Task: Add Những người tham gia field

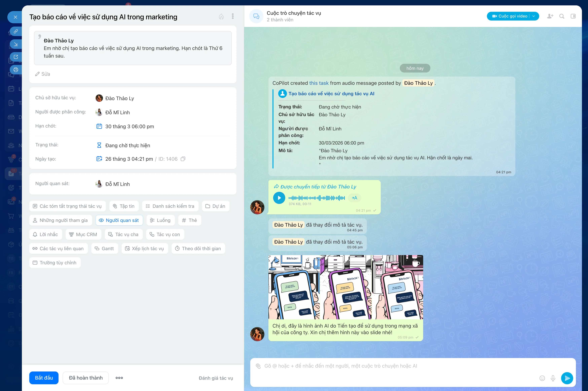Action: point(61,220)
